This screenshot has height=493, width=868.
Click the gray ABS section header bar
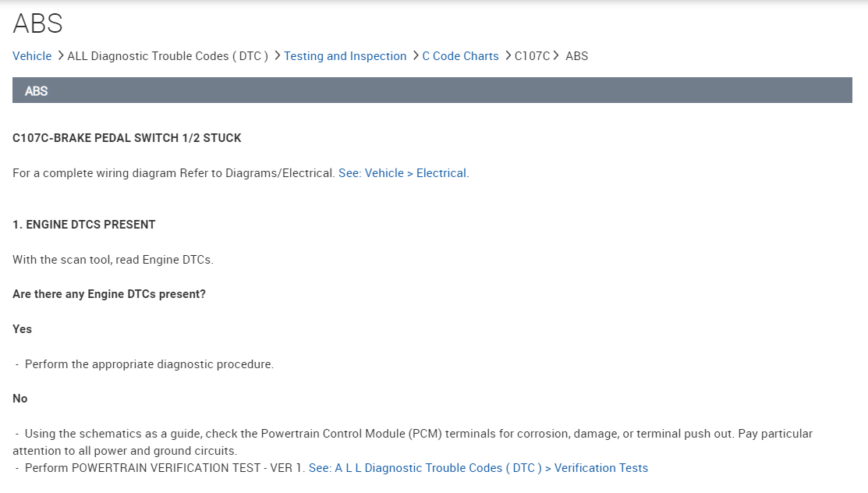coord(432,90)
